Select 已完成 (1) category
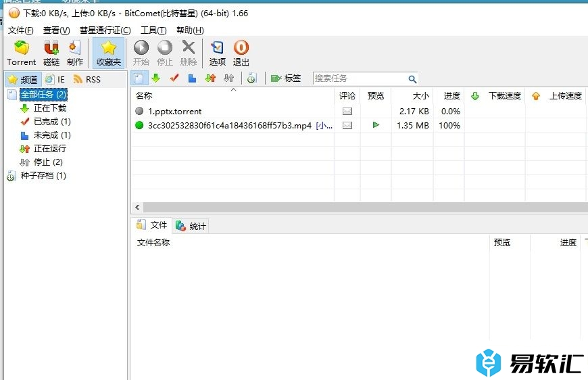The height and width of the screenshot is (380, 588). 52,122
